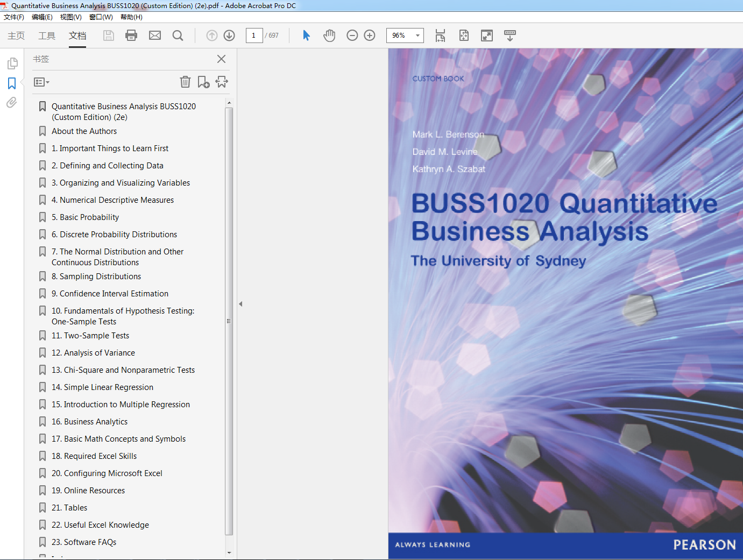The width and height of the screenshot is (743, 560).
Task: Go to next page arrow
Action: pyautogui.click(x=229, y=36)
